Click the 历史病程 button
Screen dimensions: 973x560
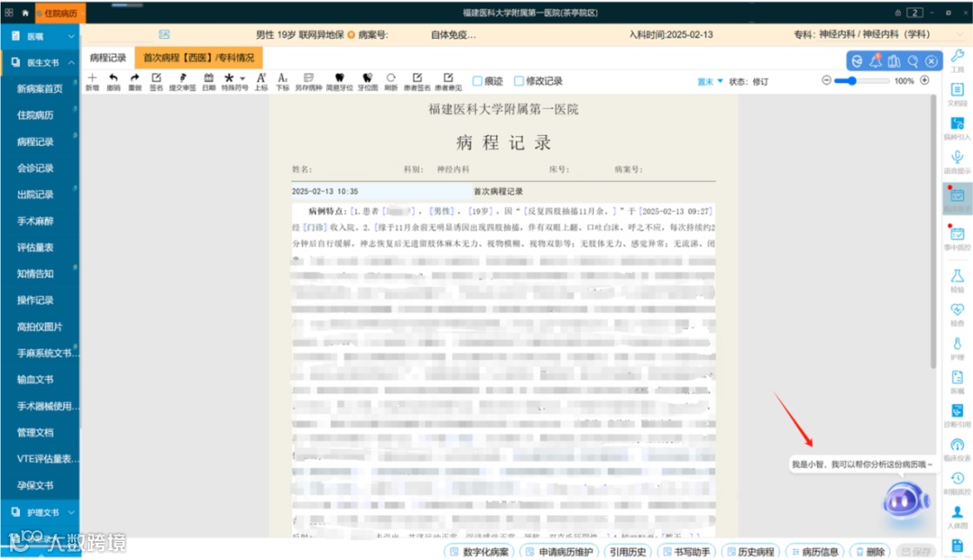click(x=750, y=551)
